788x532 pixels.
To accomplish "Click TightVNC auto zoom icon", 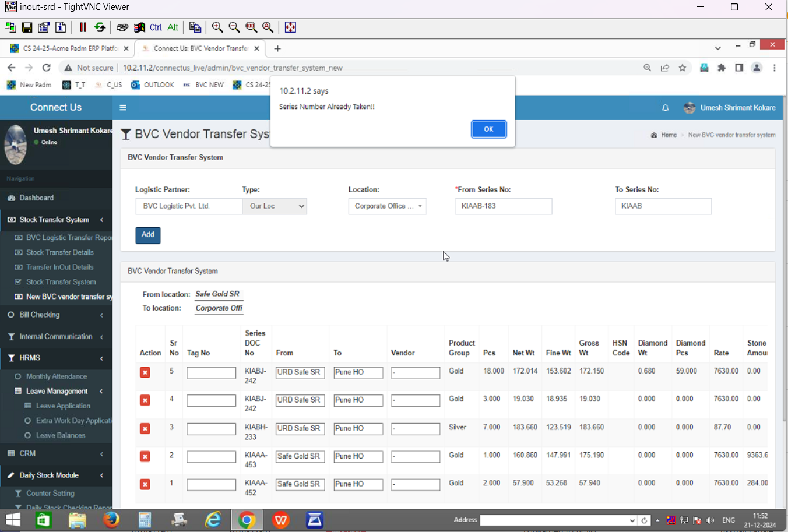I will tap(268, 27).
